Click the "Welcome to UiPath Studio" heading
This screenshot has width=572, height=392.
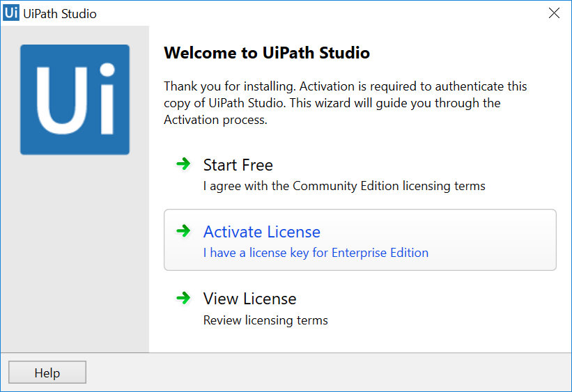pos(267,53)
